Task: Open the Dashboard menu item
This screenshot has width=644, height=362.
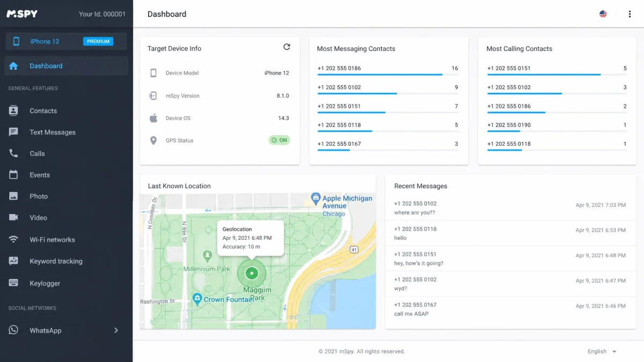Action: 67,66
